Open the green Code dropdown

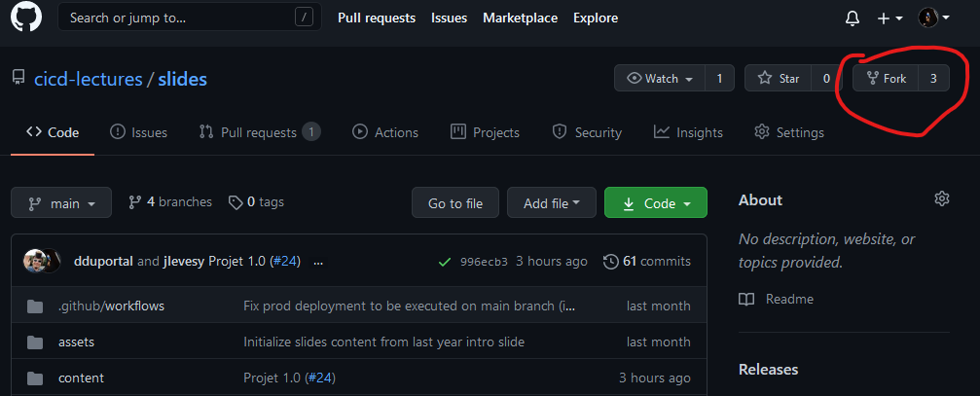(x=655, y=203)
